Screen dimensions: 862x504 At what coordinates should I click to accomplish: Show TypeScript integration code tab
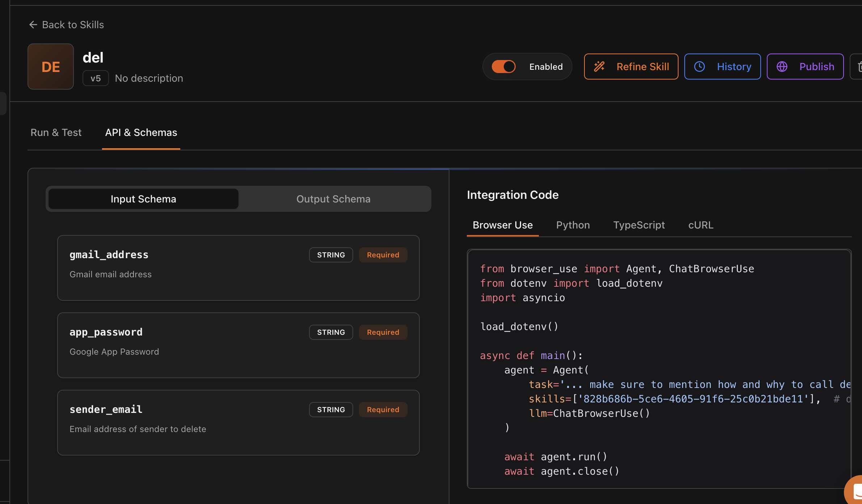pos(639,225)
